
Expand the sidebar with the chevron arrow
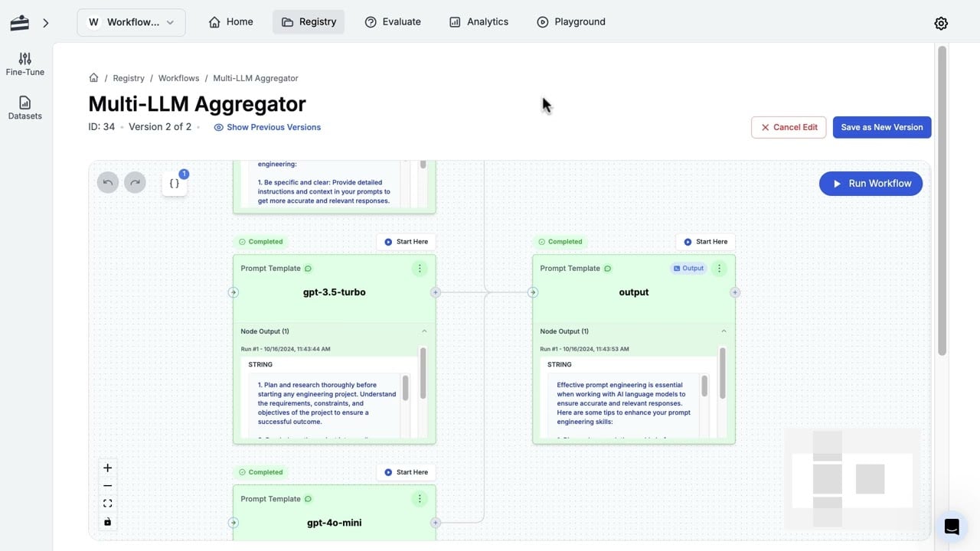pos(46,23)
